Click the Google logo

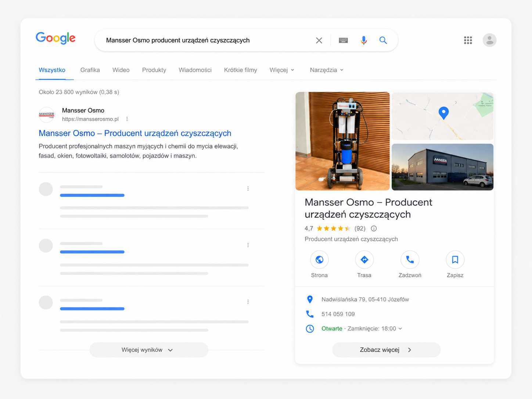click(55, 38)
